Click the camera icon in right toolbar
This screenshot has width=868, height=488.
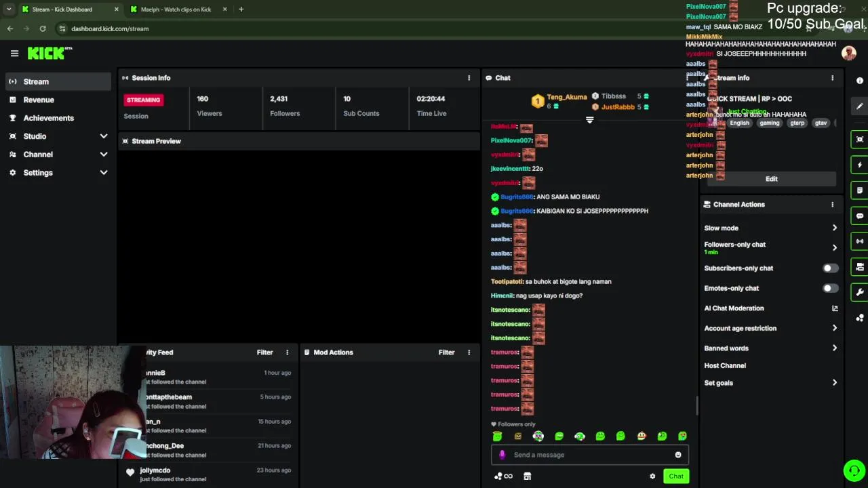[x=860, y=267]
